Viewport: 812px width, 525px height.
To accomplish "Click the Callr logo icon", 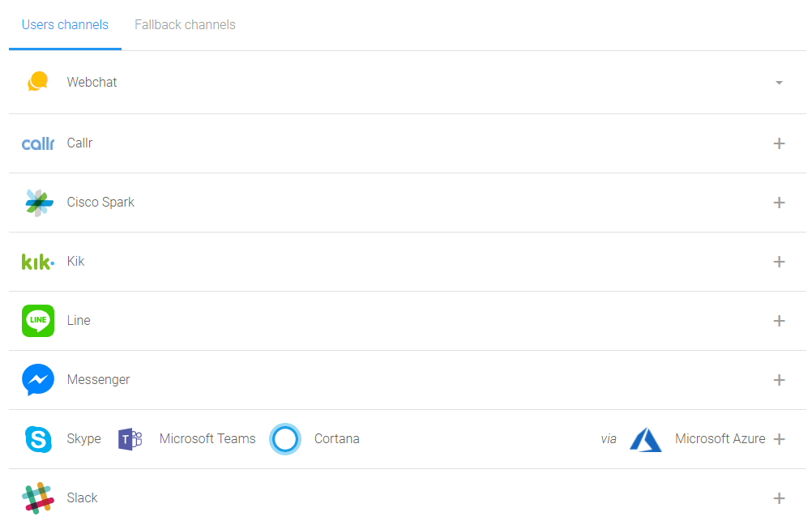I will 38,143.
